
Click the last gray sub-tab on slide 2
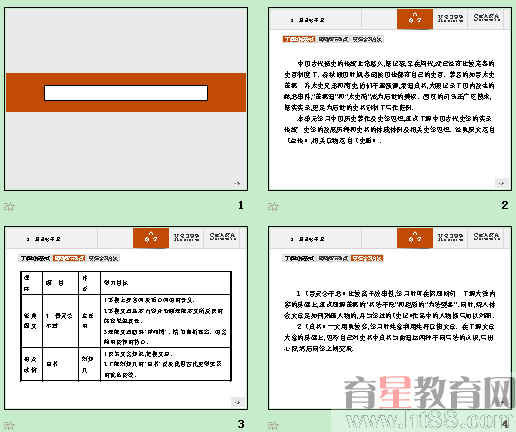pyautogui.click(x=367, y=39)
